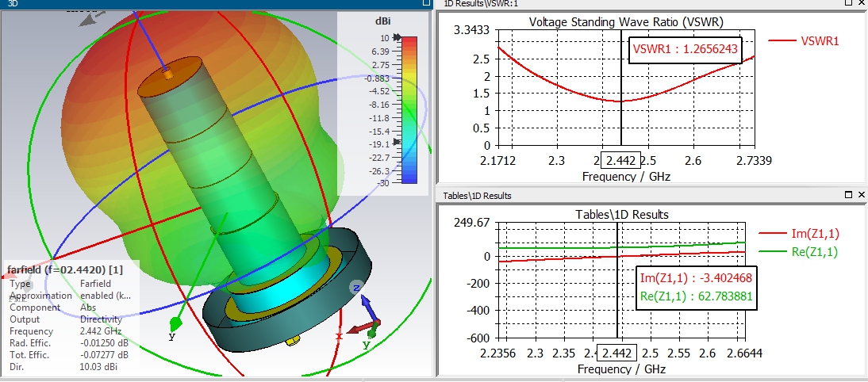868x382 pixels.
Task: Select the Re(Z1,1) legend entry
Action: [799, 252]
